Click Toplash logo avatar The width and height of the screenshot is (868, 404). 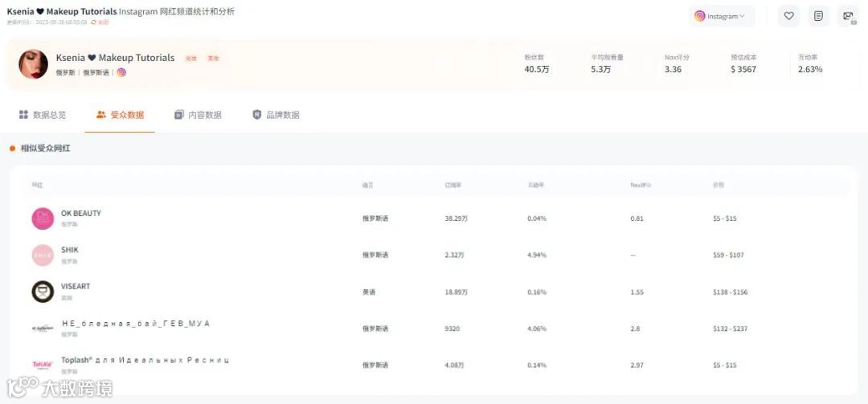pos(43,365)
